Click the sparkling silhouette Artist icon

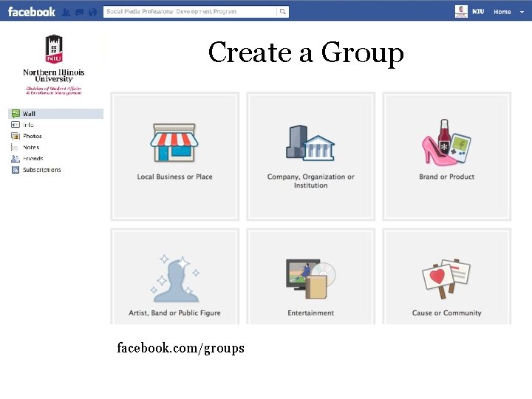[175, 279]
